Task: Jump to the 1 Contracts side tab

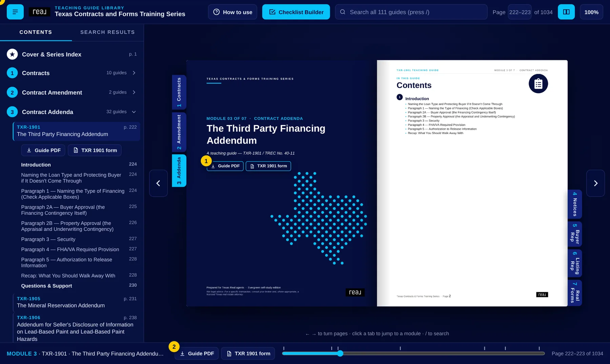Action: click(179, 92)
